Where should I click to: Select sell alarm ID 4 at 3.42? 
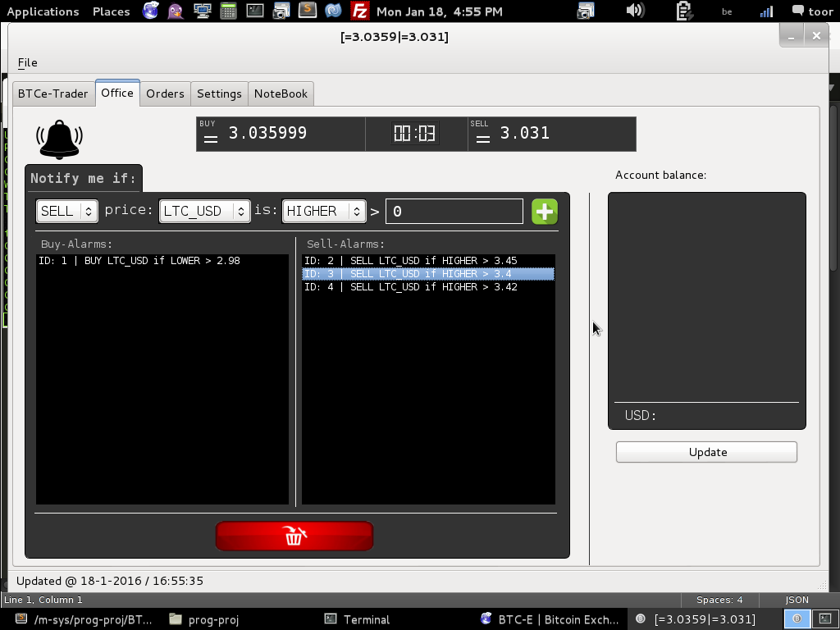[428, 287]
